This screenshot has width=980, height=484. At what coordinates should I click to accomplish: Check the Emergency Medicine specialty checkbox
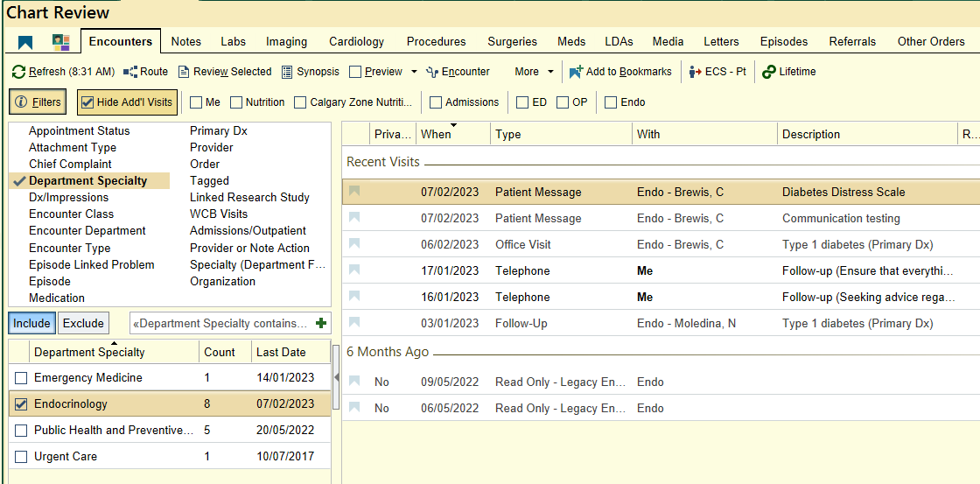[21, 378]
